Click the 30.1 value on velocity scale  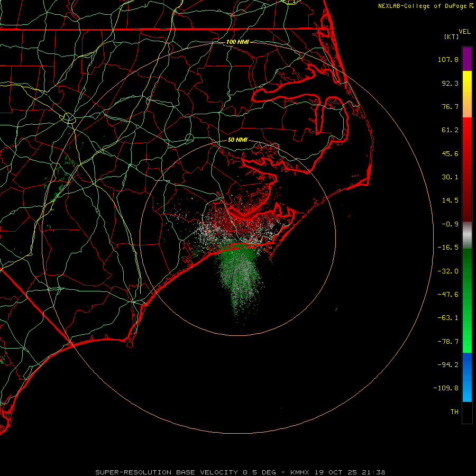coord(450,177)
